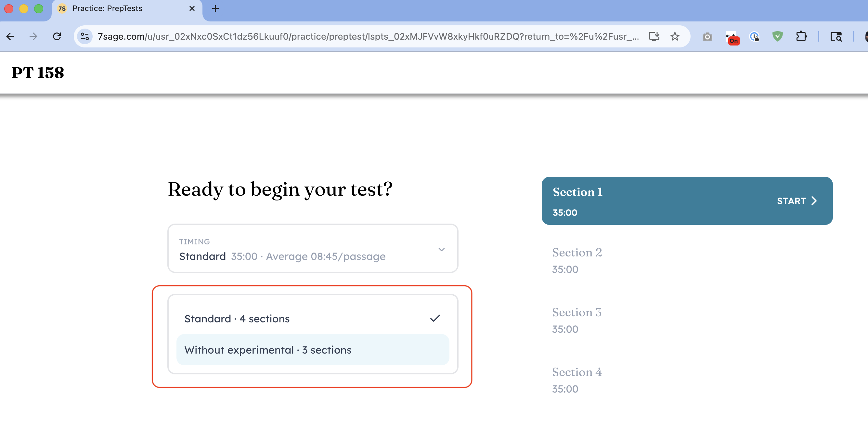This screenshot has width=868, height=428.
Task: Open a new browser tab
Action: click(215, 9)
